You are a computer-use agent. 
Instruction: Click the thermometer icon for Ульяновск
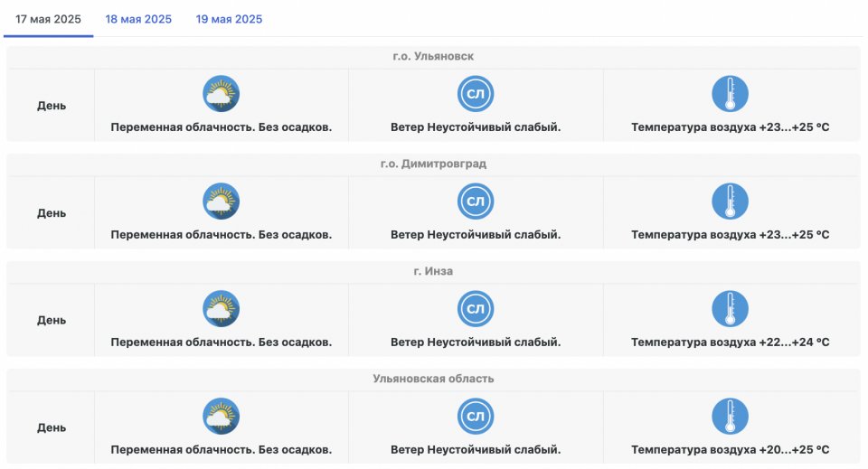(x=730, y=94)
